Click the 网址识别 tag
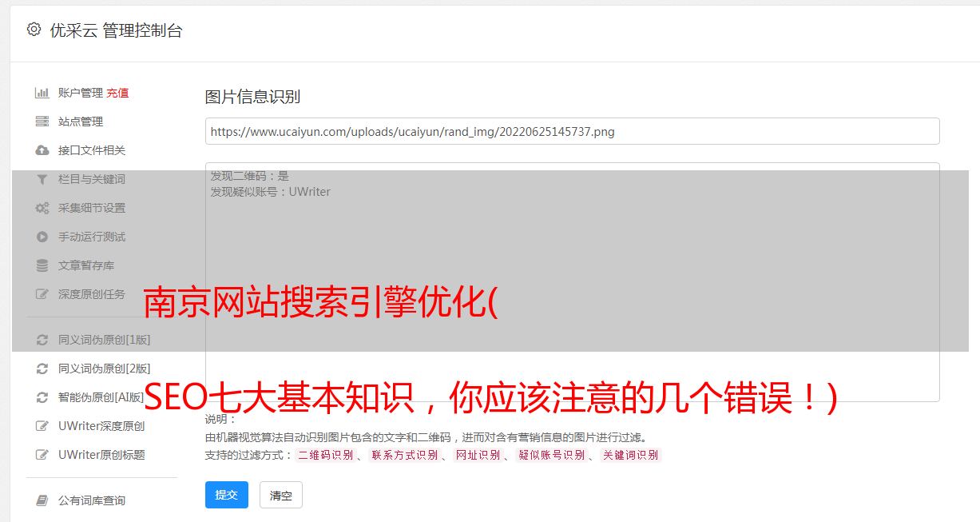This screenshot has height=522, width=980. 478,455
